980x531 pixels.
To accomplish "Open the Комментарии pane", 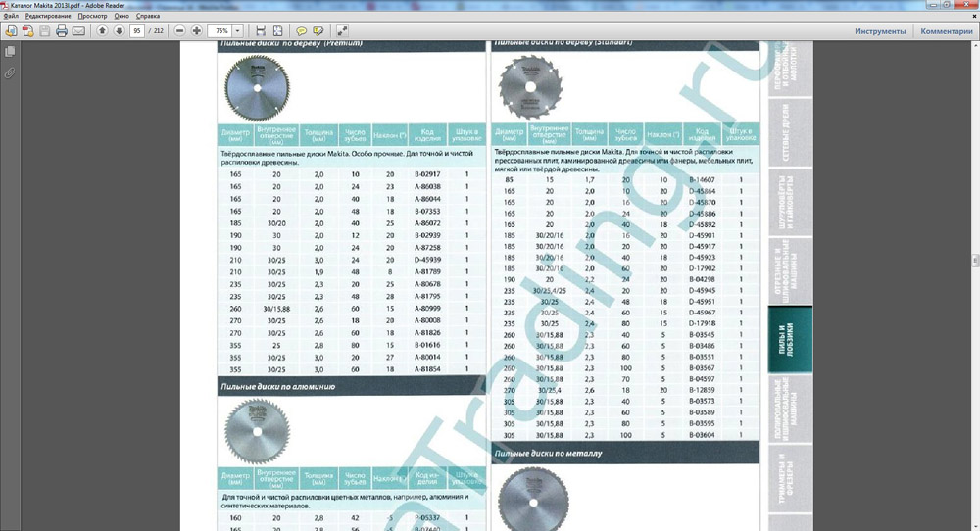I will click(947, 31).
